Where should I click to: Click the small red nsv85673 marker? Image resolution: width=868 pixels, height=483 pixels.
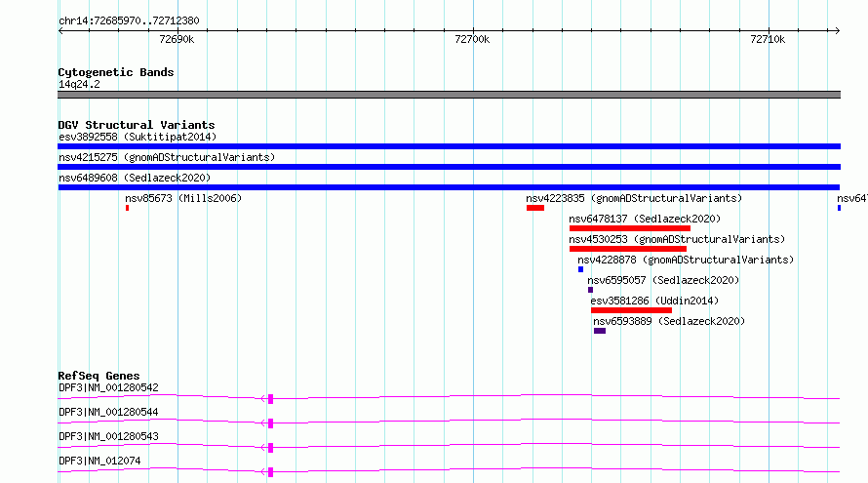tap(128, 208)
